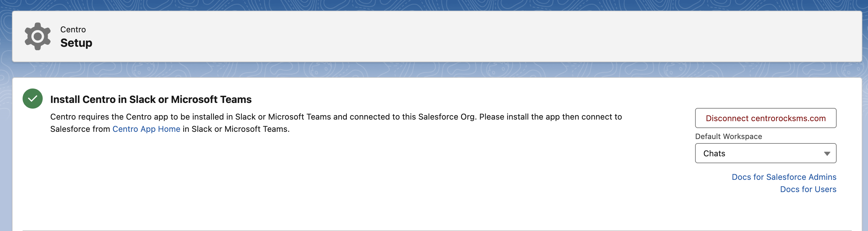Disconnect centrorocksms.com from Salesforce
Image resolution: width=868 pixels, height=231 pixels.
[766, 118]
